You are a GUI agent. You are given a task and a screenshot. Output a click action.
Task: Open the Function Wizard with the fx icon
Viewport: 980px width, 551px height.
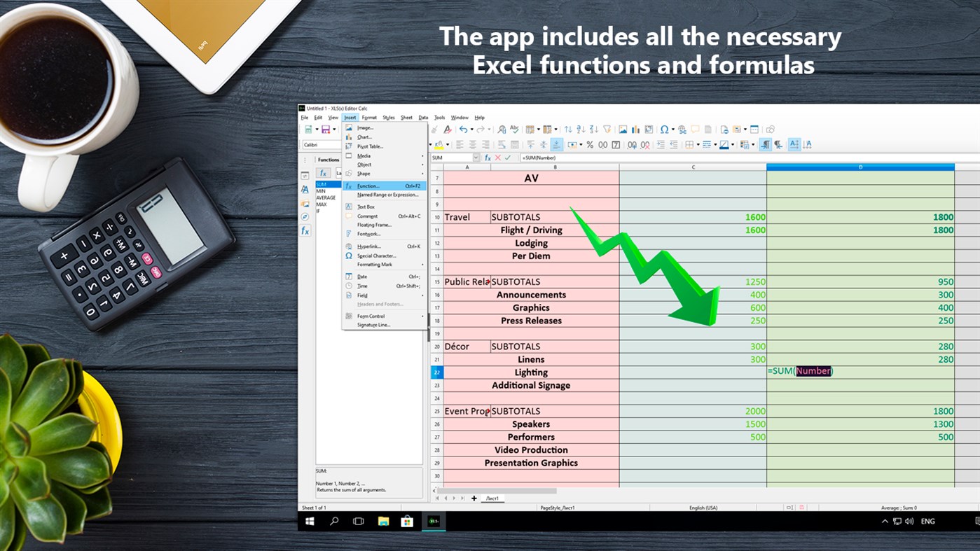click(488, 157)
